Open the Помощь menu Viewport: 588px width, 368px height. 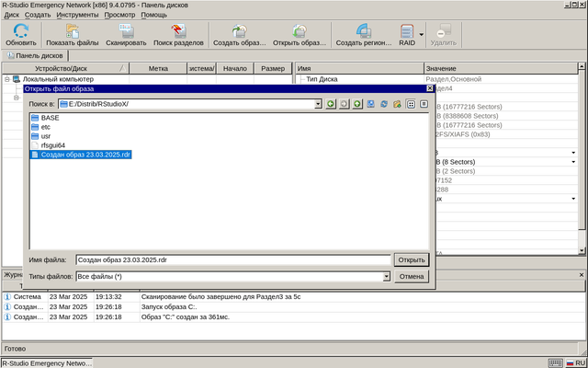click(153, 15)
